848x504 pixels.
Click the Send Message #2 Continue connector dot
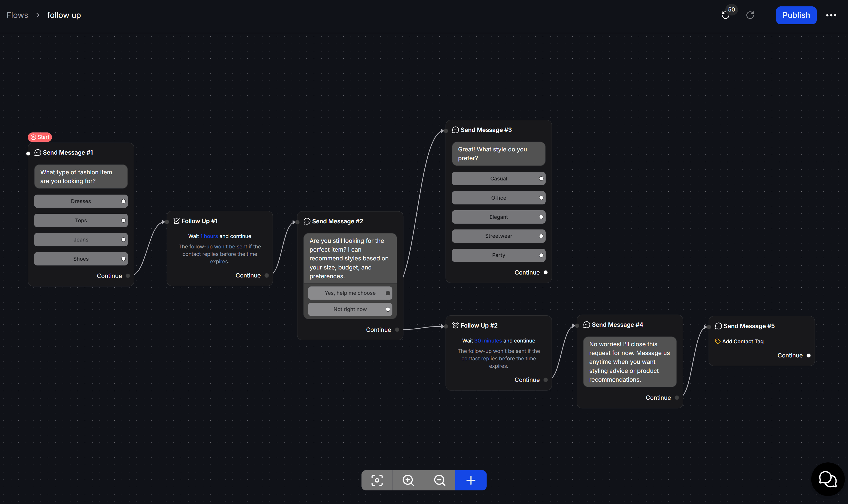[397, 330]
